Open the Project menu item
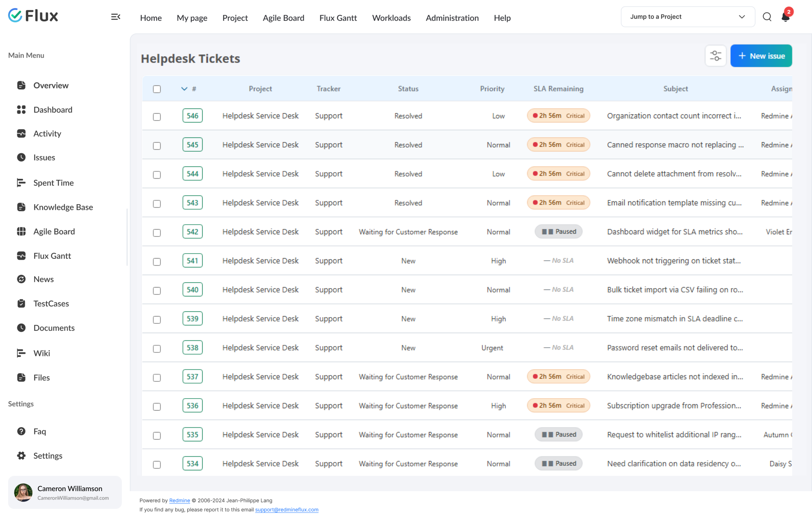This screenshot has height=519, width=812. [x=235, y=18]
